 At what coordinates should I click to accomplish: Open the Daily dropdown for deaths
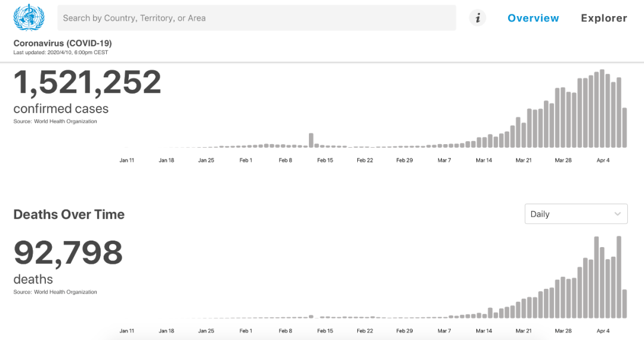coord(575,214)
